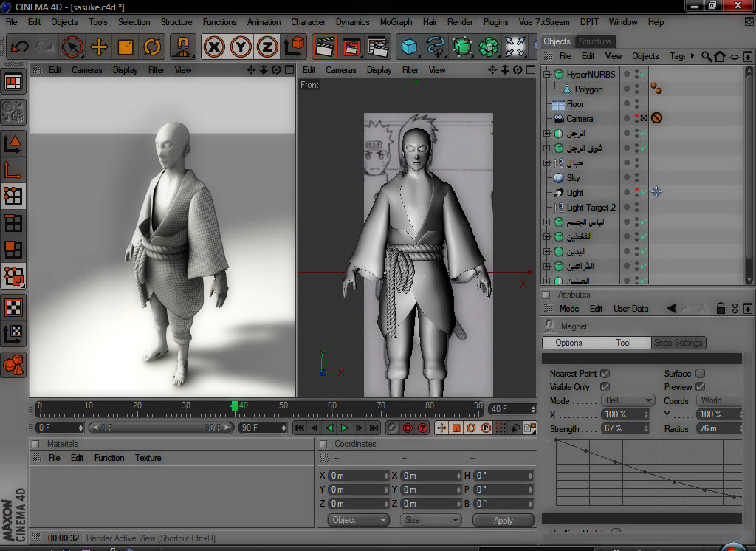Open the spline tools icon
The height and width of the screenshot is (551, 756).
[x=436, y=47]
